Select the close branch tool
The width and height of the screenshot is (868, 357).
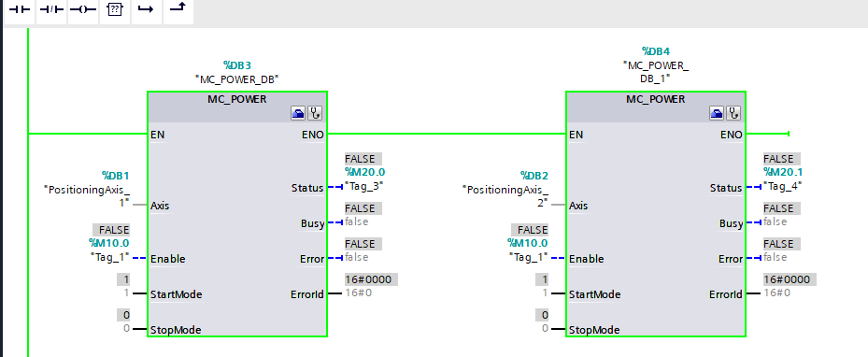click(178, 10)
